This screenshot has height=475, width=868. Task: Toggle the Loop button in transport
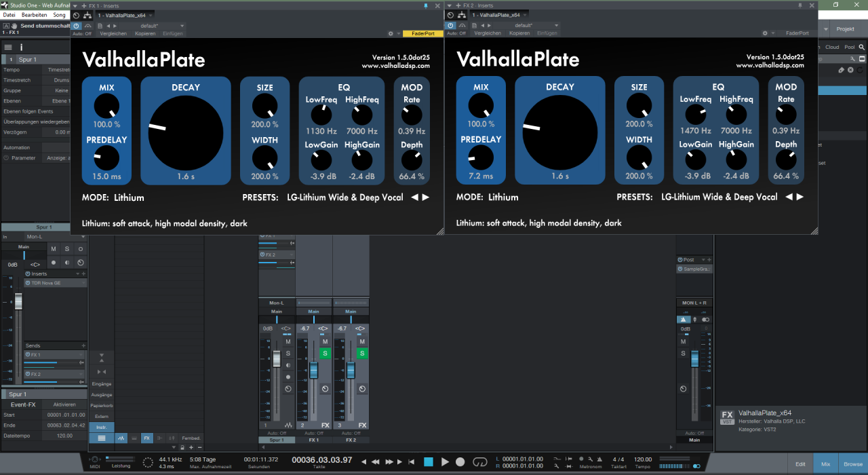point(480,461)
